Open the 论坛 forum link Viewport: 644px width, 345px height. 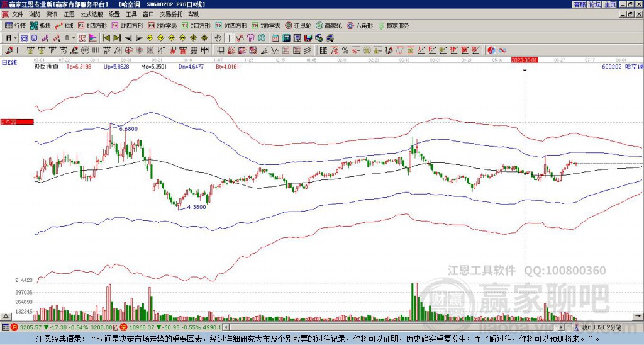[595, 4]
